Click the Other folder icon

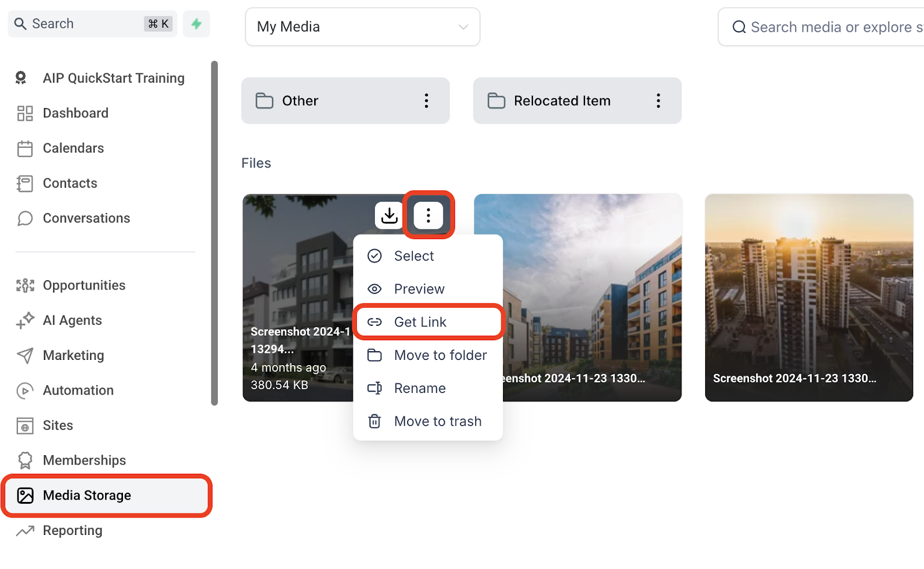pos(264,101)
